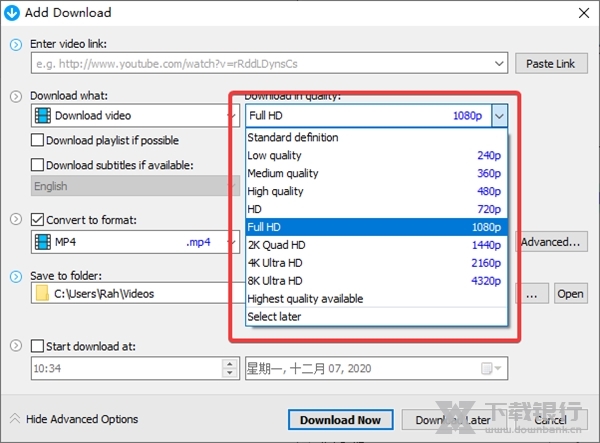The image size is (600, 443).
Task: Click the arrow icon beside Convert to format
Action: tap(16, 219)
